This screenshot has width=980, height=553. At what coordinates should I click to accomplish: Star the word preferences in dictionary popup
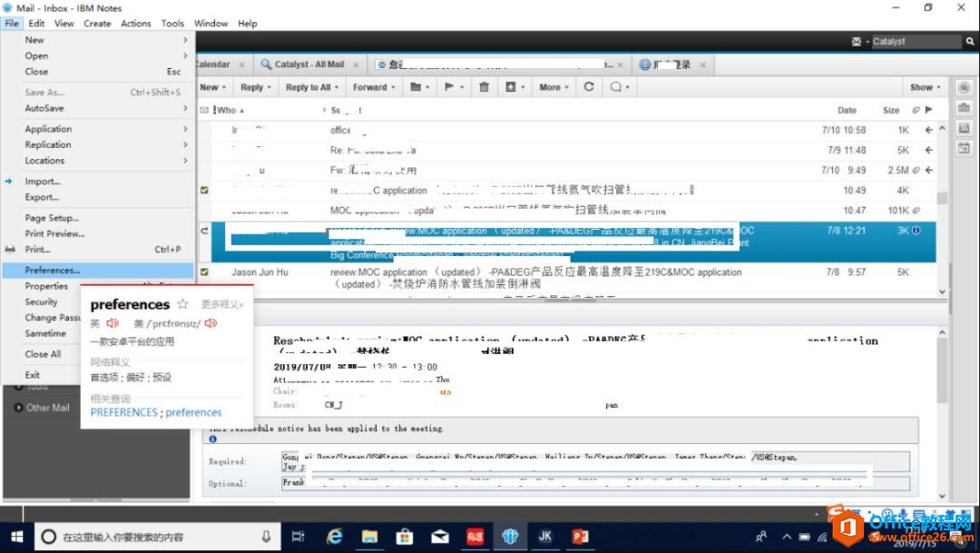tap(182, 304)
